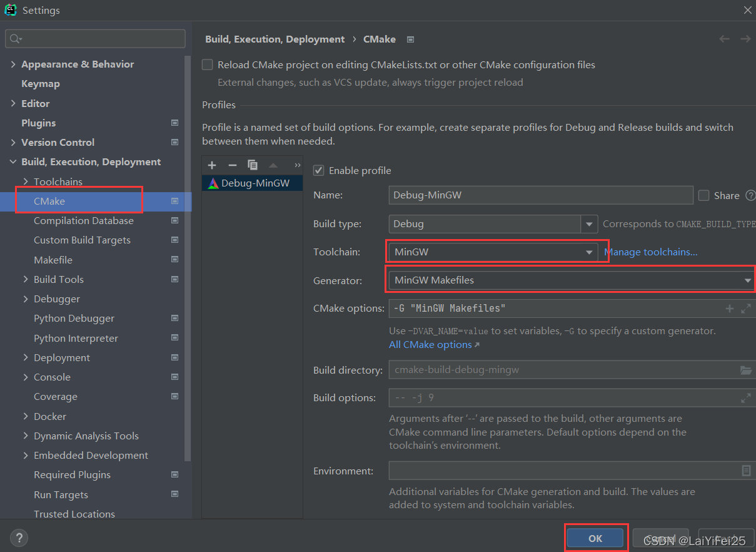Open help with question mark button
Viewport: 756px width, 552px height.
(19, 537)
